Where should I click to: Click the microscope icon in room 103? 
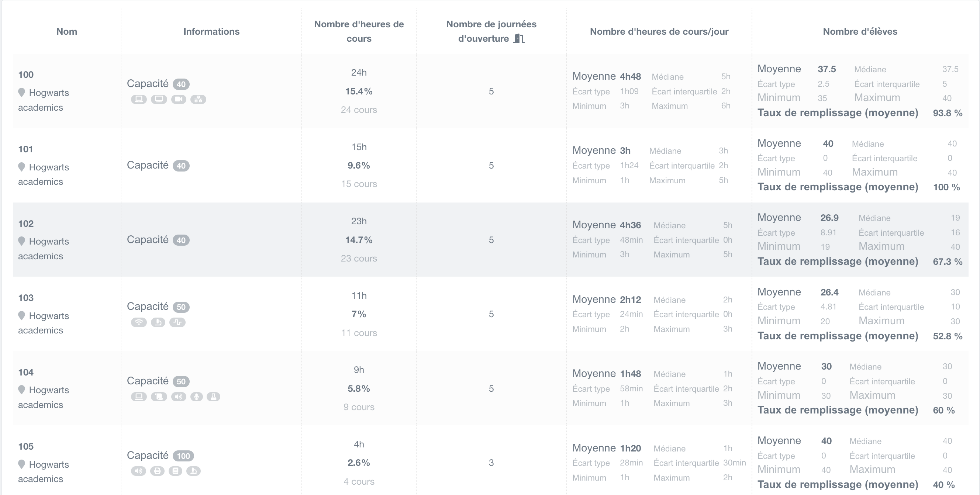158,322
